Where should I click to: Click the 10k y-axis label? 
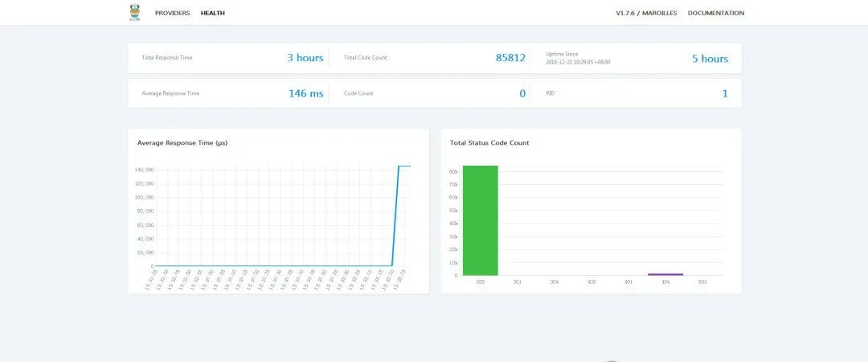coord(453,262)
